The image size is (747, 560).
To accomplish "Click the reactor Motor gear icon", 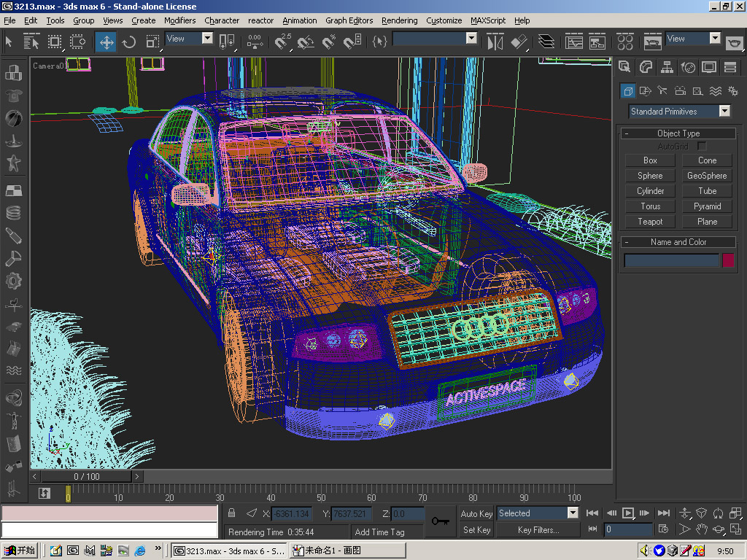I will [13, 281].
